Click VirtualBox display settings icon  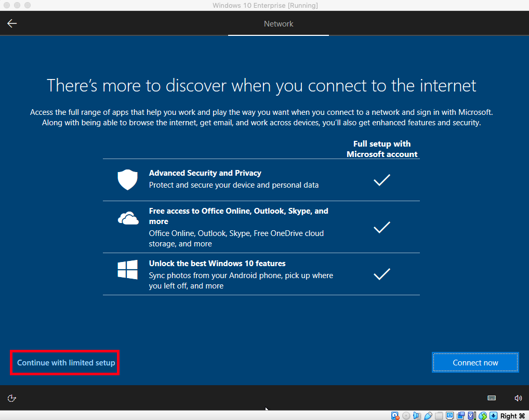449,416
